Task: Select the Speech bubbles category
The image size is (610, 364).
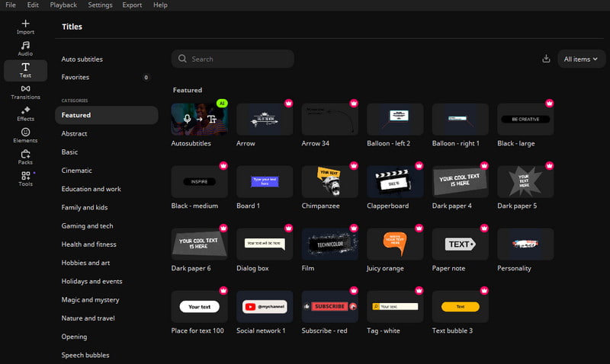Action: (x=85, y=355)
